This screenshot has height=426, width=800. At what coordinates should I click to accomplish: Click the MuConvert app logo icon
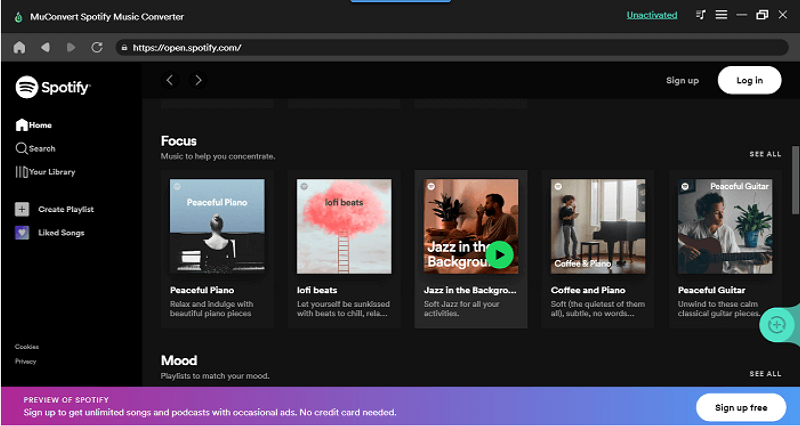click(x=19, y=17)
